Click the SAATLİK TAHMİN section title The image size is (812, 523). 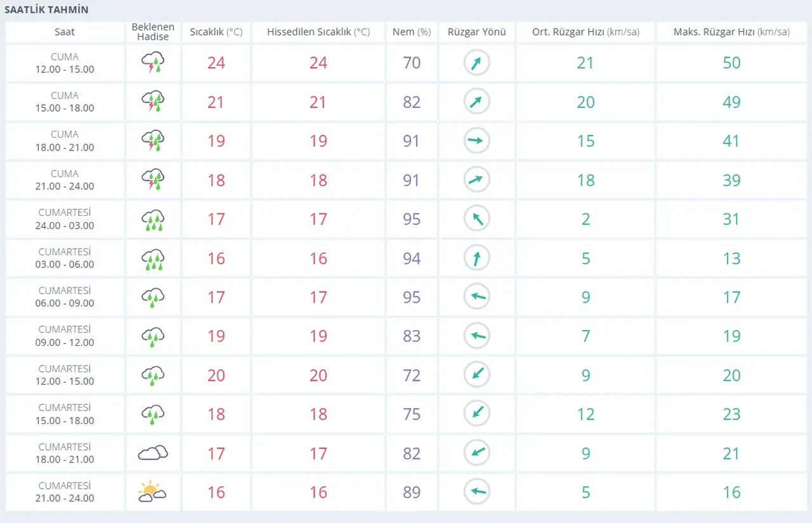[x=47, y=10]
